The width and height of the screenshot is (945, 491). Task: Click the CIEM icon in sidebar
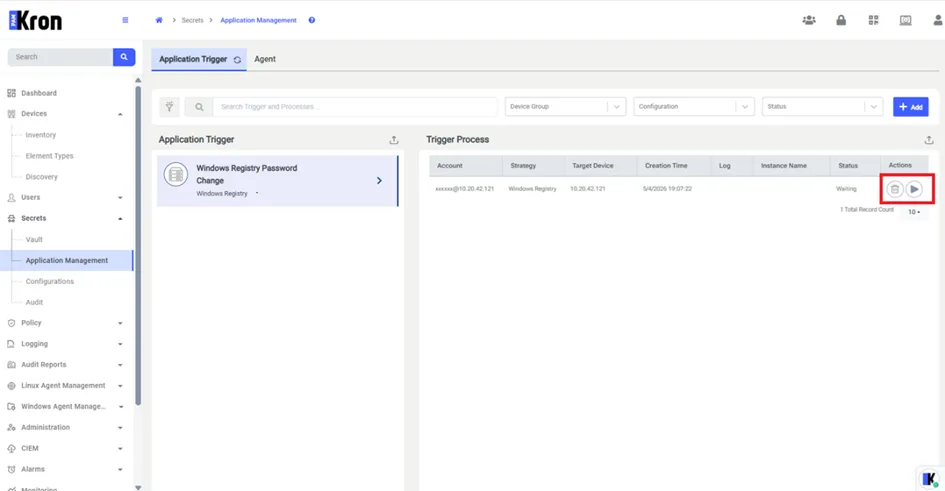pos(11,448)
